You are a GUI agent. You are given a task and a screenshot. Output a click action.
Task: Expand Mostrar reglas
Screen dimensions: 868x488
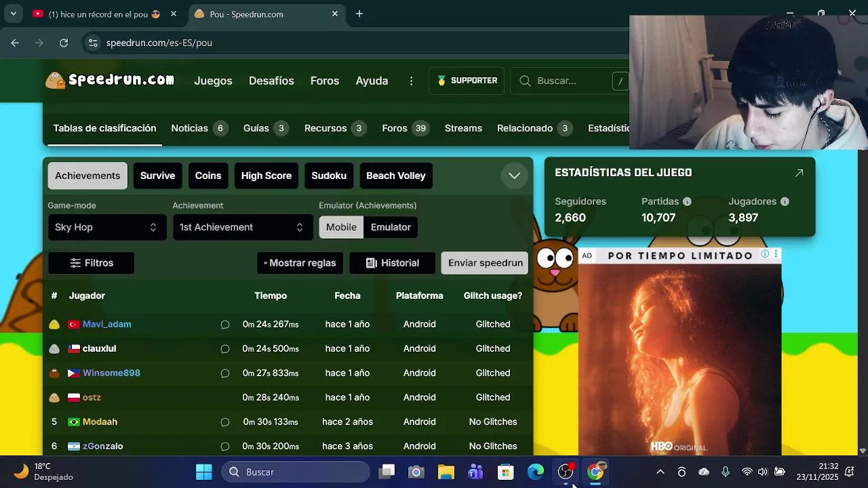click(300, 263)
